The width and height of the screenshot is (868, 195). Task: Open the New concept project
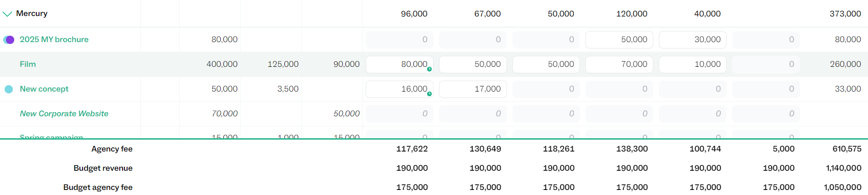point(44,89)
